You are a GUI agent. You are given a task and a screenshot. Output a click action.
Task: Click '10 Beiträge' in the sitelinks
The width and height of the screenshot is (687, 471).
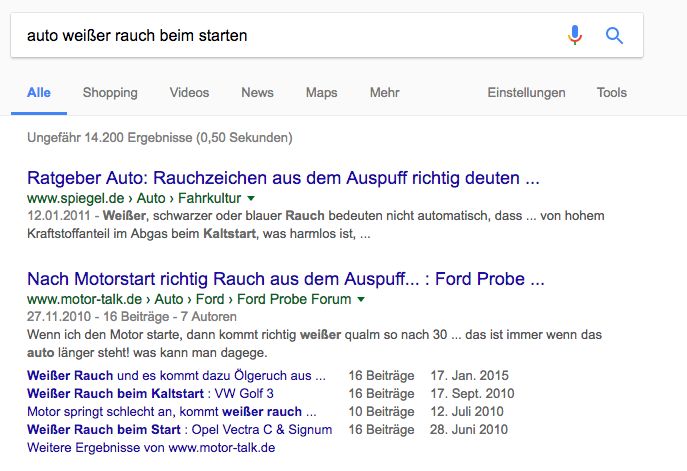pyautogui.click(x=381, y=411)
